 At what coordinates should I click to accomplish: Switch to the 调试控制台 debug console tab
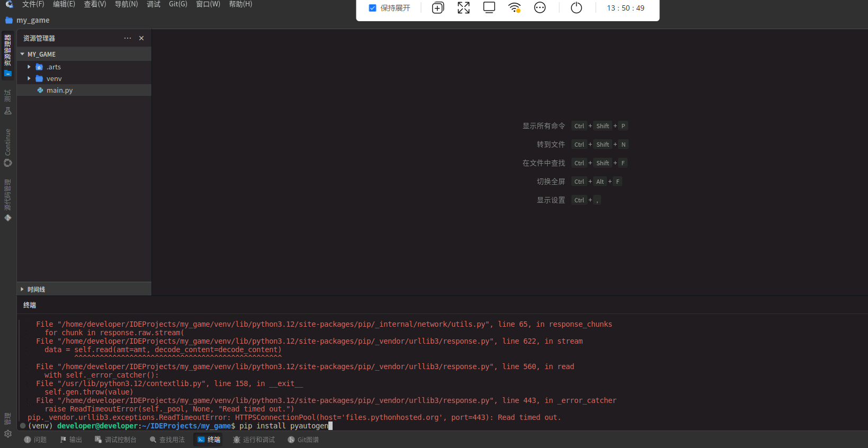pos(115,440)
